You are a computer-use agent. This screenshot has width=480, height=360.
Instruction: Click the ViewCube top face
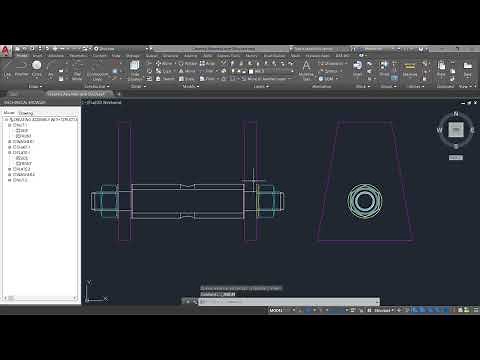tap(456, 130)
